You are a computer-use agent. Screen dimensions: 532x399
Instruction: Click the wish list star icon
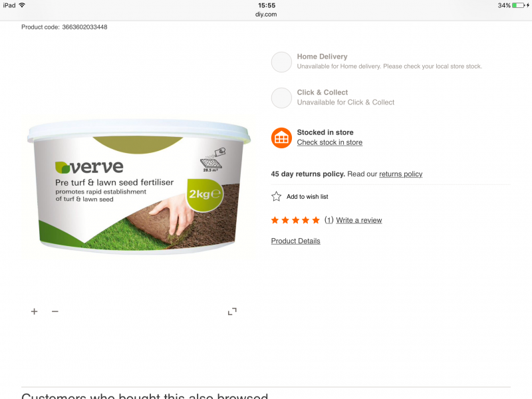tap(276, 196)
